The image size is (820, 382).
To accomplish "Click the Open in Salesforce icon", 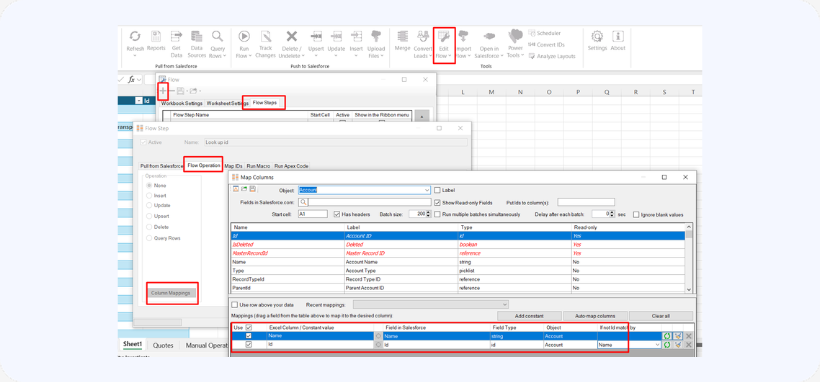I will click(489, 36).
